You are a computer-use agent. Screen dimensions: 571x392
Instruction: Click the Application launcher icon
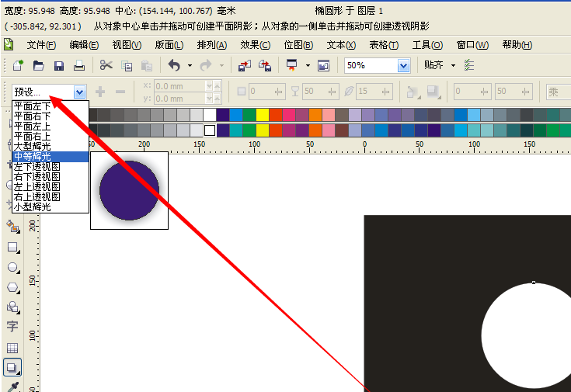291,65
